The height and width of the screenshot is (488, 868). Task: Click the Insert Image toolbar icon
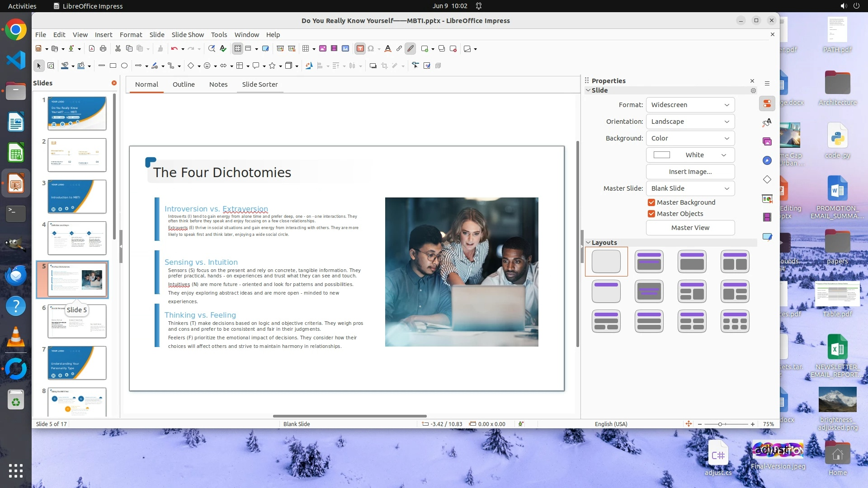(323, 49)
